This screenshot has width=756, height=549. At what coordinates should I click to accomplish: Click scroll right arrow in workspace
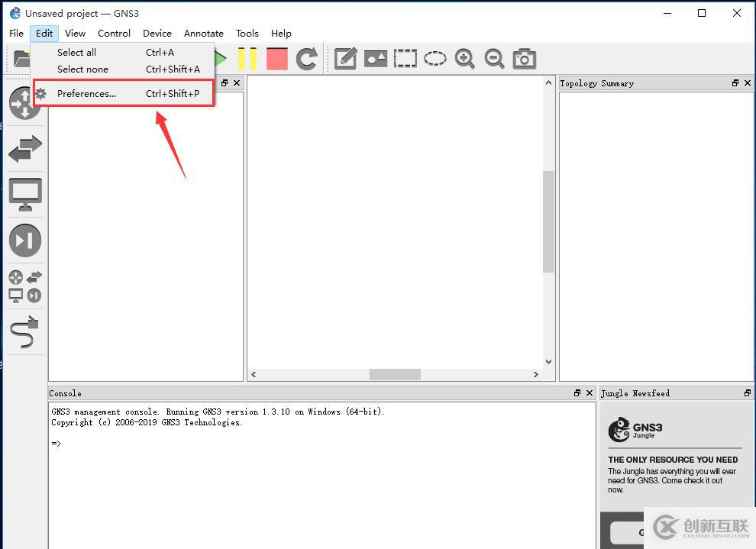coord(535,374)
